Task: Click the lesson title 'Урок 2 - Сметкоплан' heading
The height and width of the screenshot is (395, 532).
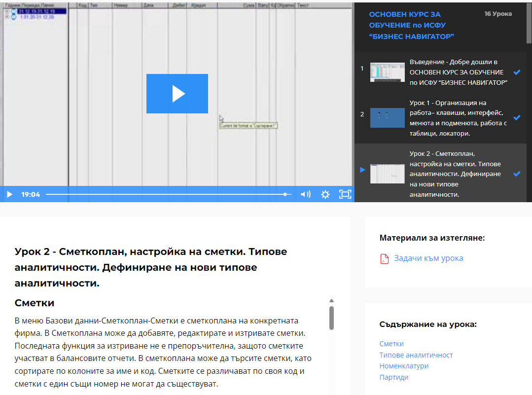Action: [x=151, y=267]
